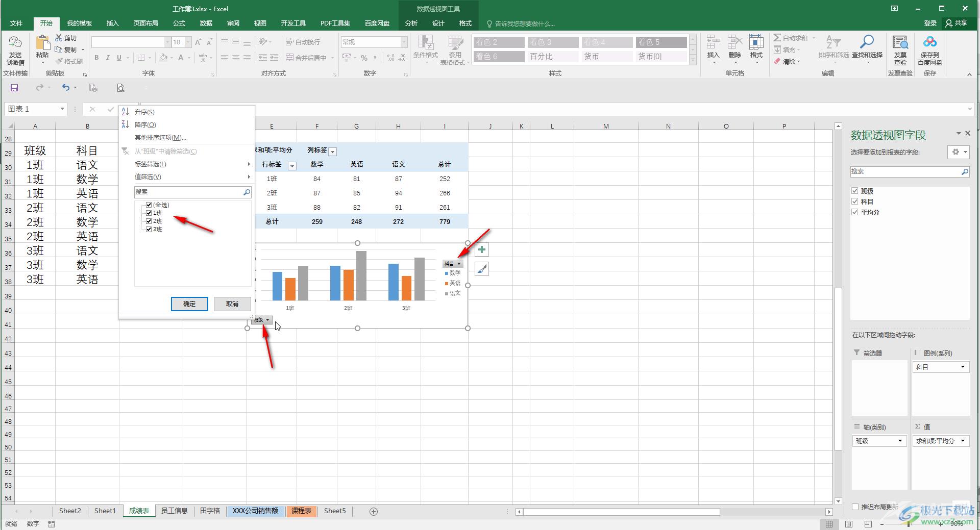The width and height of the screenshot is (980, 530).
Task: Open chart styles brush button
Action: pos(481,269)
